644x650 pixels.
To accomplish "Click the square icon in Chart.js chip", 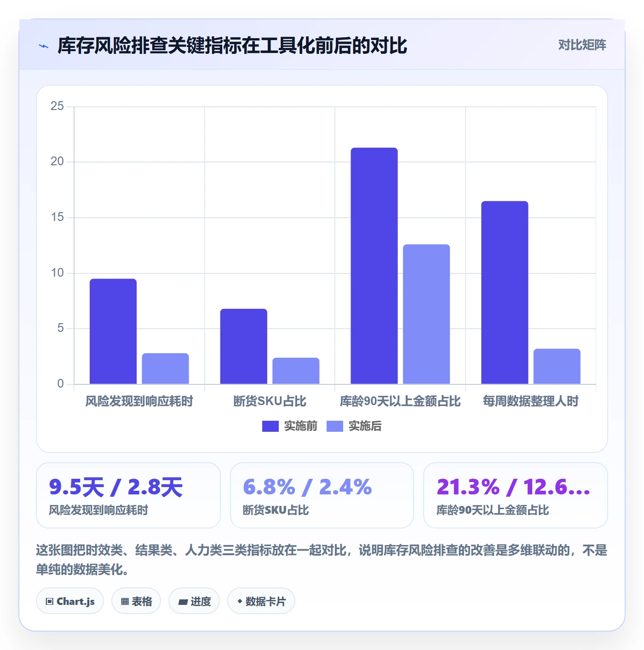I will tap(50, 601).
